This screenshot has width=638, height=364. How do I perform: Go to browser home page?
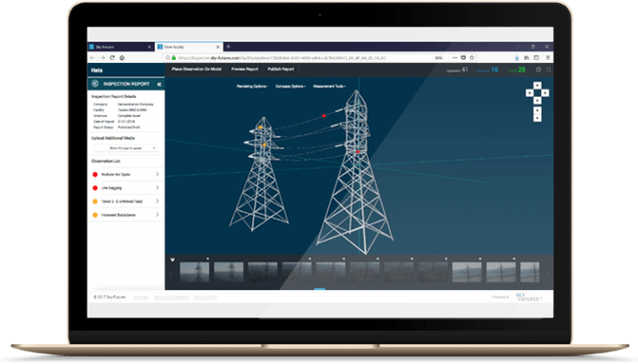pos(122,58)
